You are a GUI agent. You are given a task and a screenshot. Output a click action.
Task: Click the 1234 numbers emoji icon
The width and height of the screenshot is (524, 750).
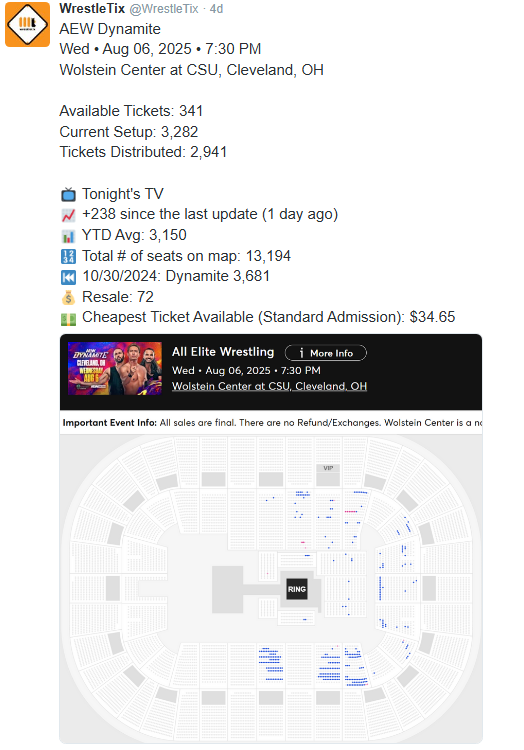tap(68, 257)
